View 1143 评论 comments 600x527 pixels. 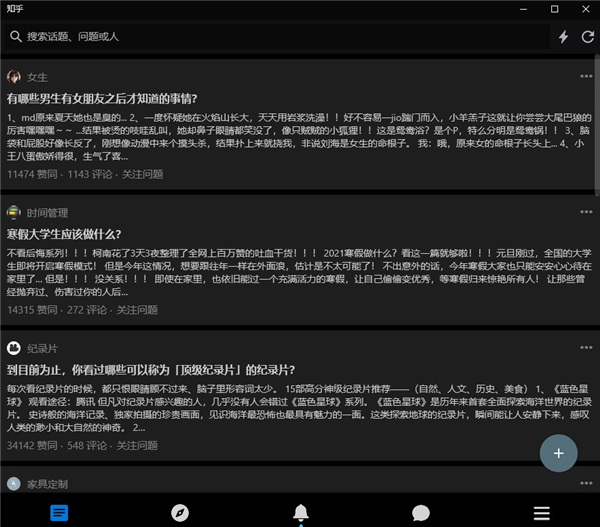coord(90,175)
